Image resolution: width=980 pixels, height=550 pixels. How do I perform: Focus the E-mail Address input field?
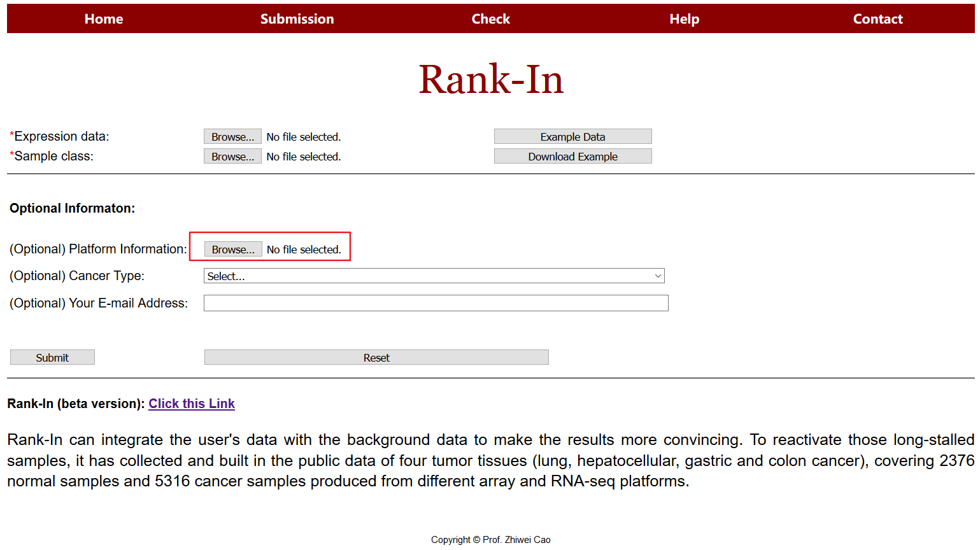(436, 303)
